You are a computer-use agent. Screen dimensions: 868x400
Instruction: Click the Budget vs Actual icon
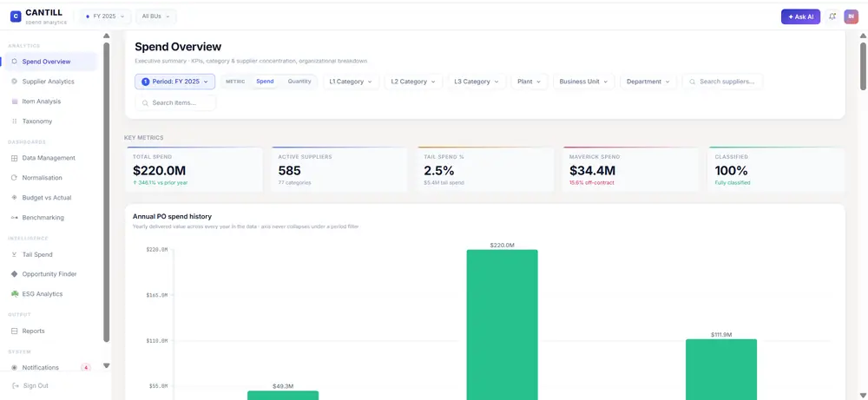[15, 198]
